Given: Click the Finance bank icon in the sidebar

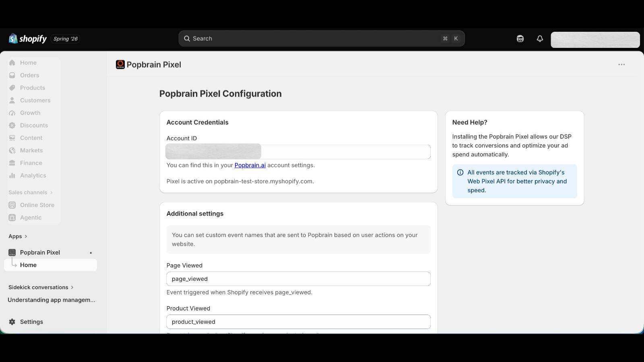Looking at the screenshot, I should click(12, 163).
